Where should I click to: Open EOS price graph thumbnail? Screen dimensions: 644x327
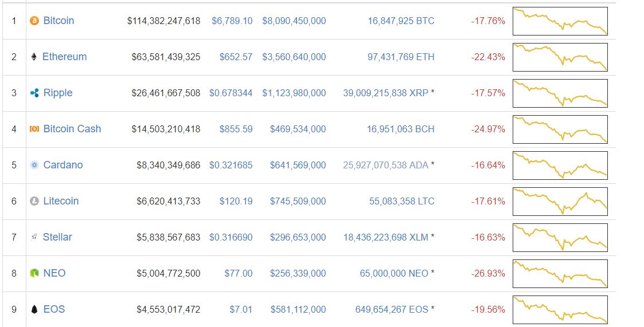click(x=560, y=310)
